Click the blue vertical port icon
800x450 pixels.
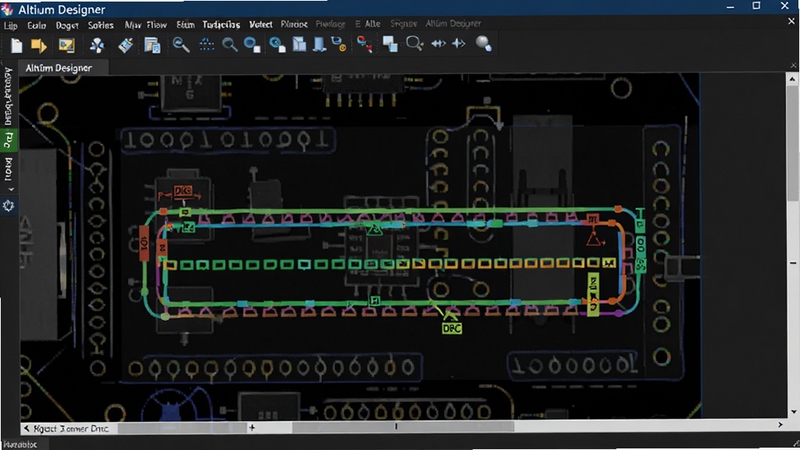[319, 44]
